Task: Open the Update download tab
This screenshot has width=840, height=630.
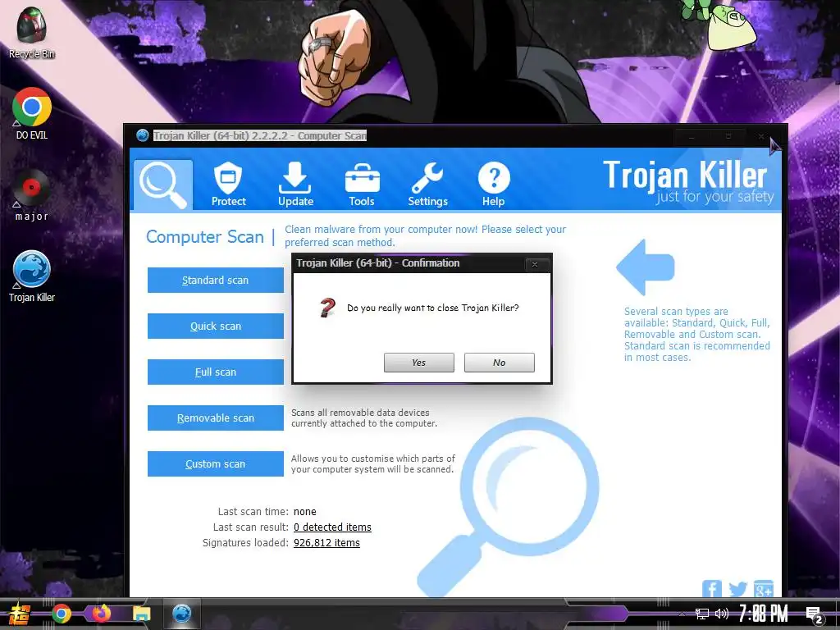Action: pos(295,185)
